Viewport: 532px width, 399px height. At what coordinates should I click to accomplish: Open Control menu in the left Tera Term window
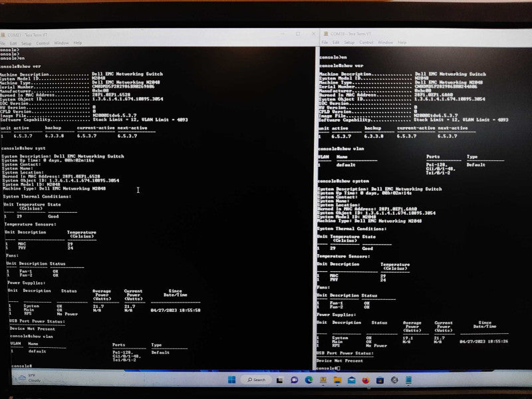[43, 43]
